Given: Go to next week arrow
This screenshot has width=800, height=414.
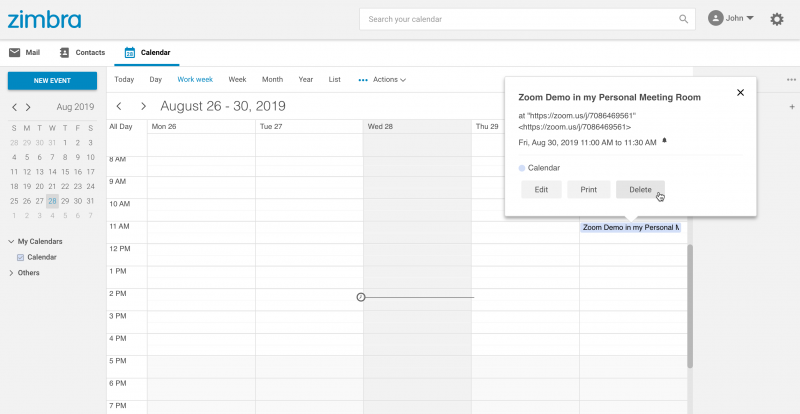Looking at the screenshot, I should pos(143,106).
